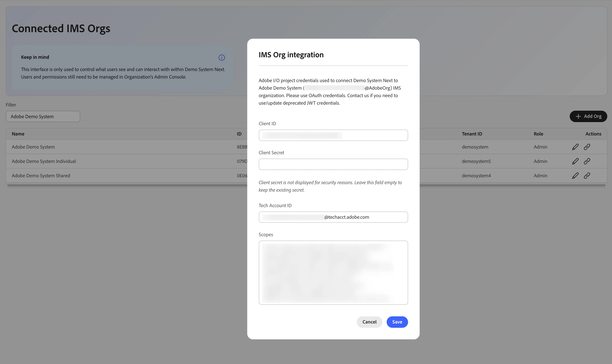Image resolution: width=612 pixels, height=364 pixels.
Task: Click the Role column header
Action: tap(538, 134)
